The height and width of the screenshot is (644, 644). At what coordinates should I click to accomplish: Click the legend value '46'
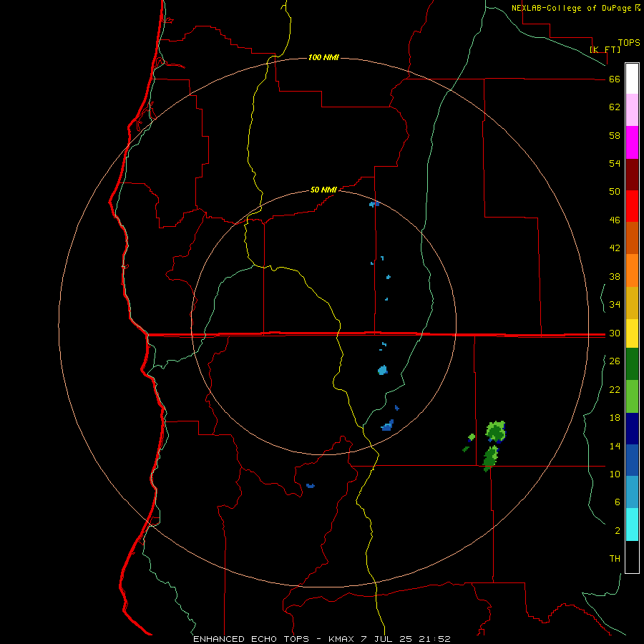click(615, 220)
